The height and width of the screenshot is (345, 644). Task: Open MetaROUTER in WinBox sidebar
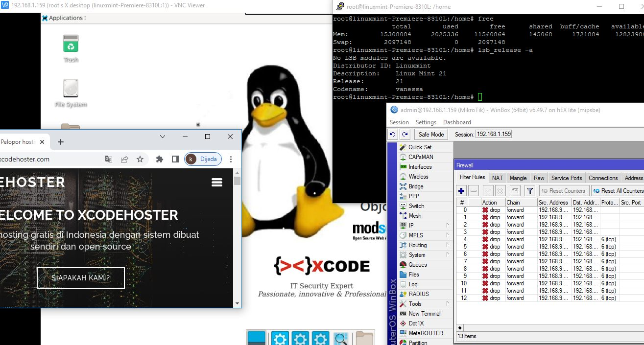pos(426,333)
